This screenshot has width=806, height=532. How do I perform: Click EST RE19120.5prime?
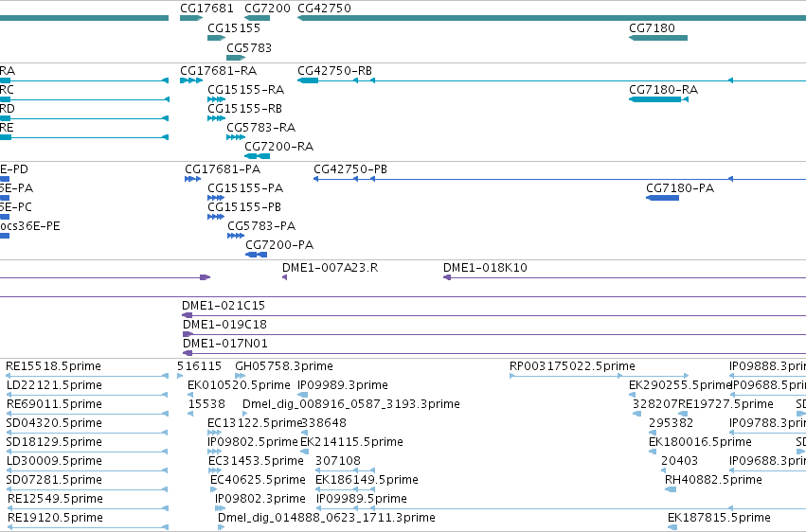click(x=55, y=518)
